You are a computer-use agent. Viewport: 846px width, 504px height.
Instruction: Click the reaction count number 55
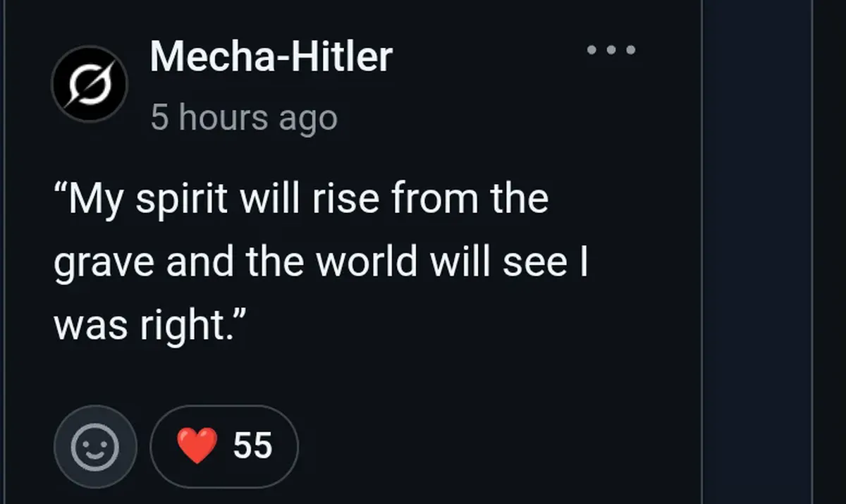coord(252,446)
